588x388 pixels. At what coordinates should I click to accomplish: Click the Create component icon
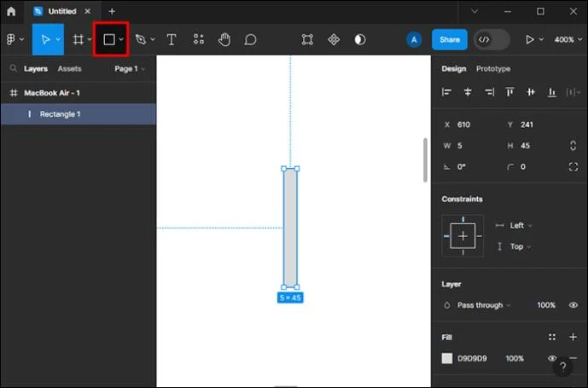click(334, 39)
